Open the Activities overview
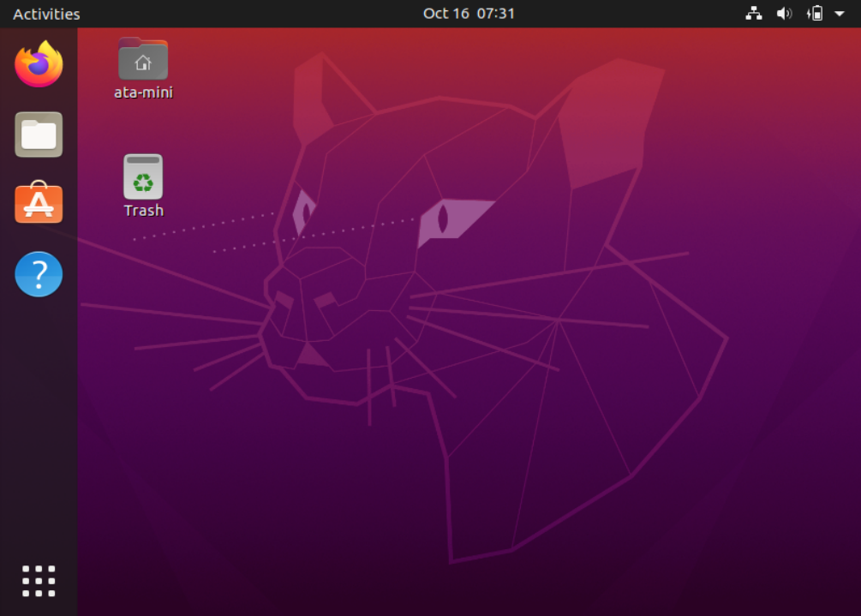Viewport: 861px width, 616px height. (46, 14)
